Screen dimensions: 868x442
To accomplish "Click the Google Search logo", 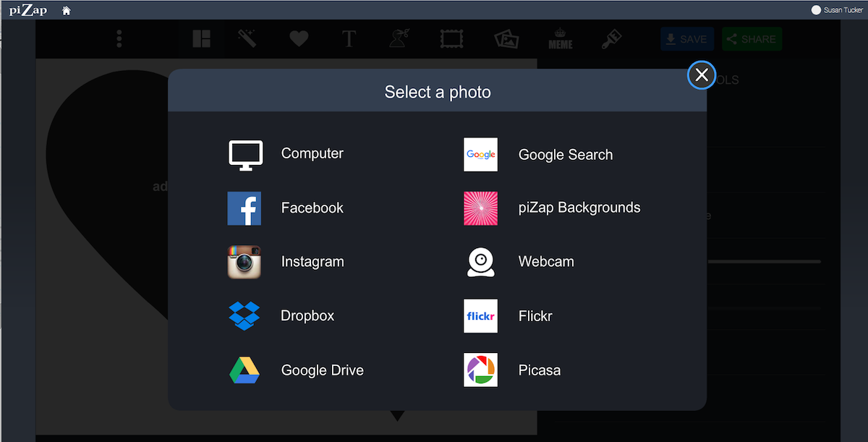I will pyautogui.click(x=480, y=155).
